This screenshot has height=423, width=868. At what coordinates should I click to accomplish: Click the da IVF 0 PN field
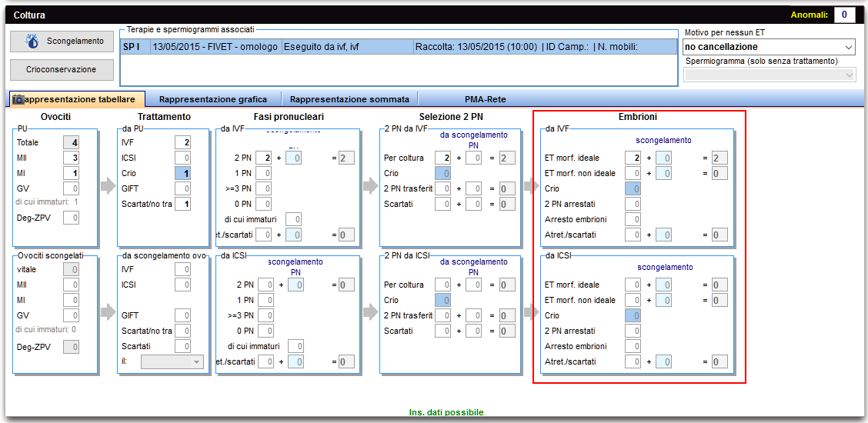[264, 205]
